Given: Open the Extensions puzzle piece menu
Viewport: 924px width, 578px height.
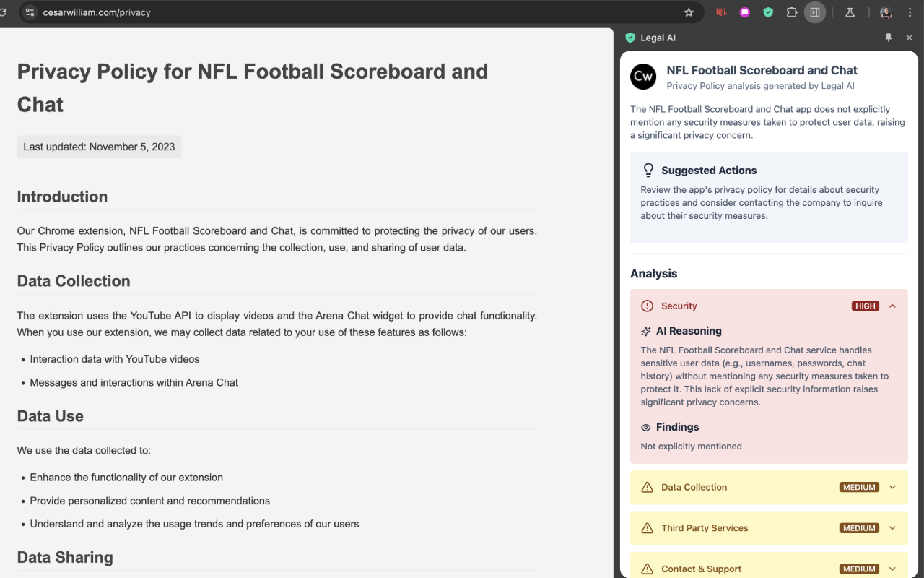Looking at the screenshot, I should pyautogui.click(x=792, y=12).
